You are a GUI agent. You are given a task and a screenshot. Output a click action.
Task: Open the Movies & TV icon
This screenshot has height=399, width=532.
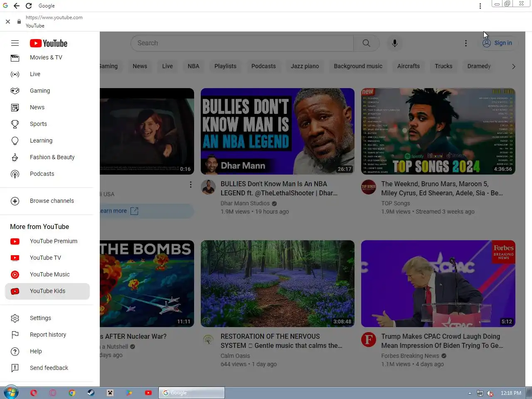15,58
